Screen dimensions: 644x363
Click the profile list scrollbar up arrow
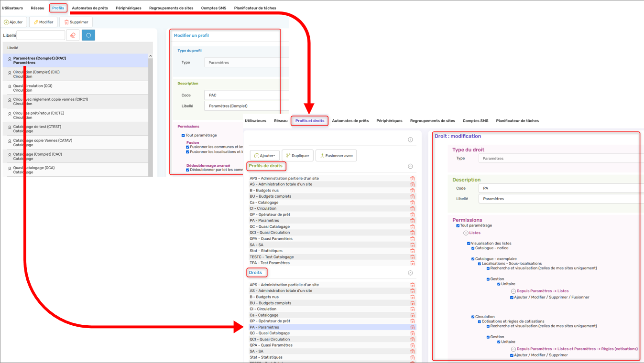coord(151,56)
